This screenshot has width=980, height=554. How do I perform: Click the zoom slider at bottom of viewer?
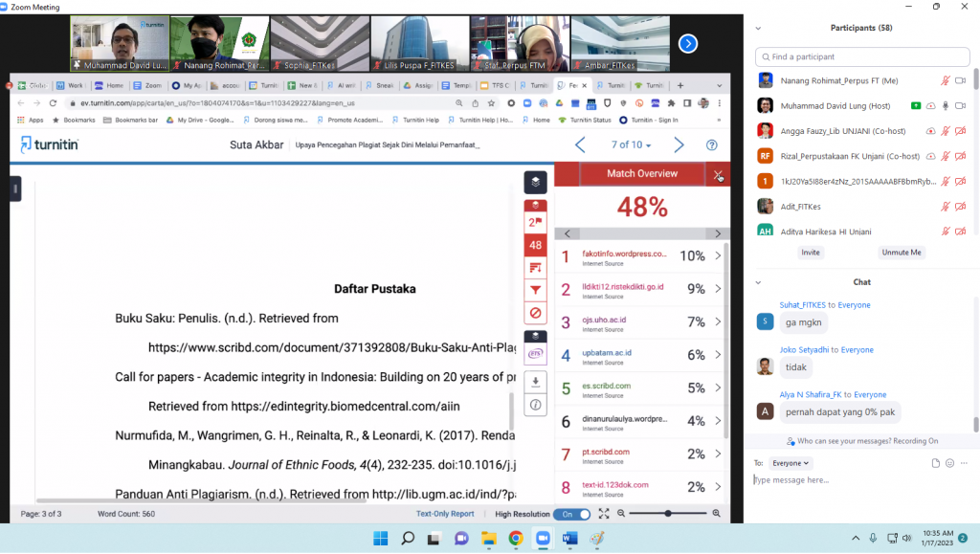tap(668, 514)
